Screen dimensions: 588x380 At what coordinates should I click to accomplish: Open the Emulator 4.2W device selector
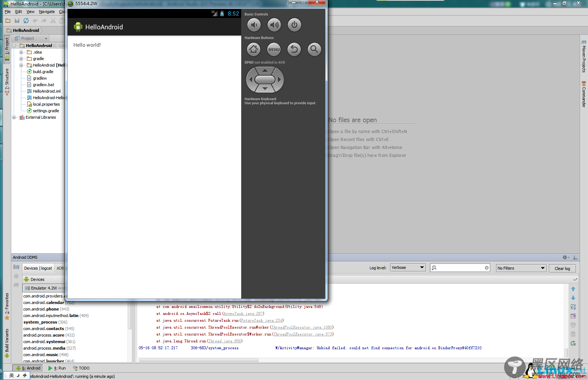pyautogui.click(x=44, y=288)
